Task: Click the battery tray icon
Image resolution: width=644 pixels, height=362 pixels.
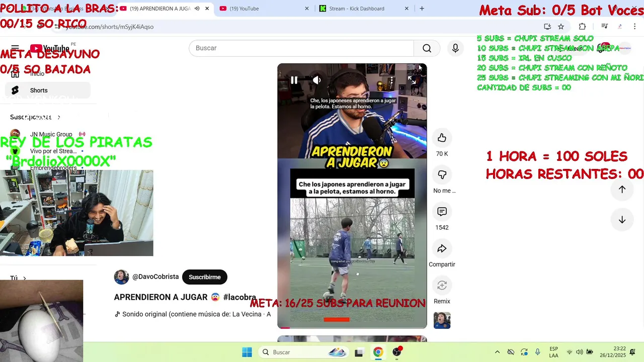Action: tap(590, 352)
